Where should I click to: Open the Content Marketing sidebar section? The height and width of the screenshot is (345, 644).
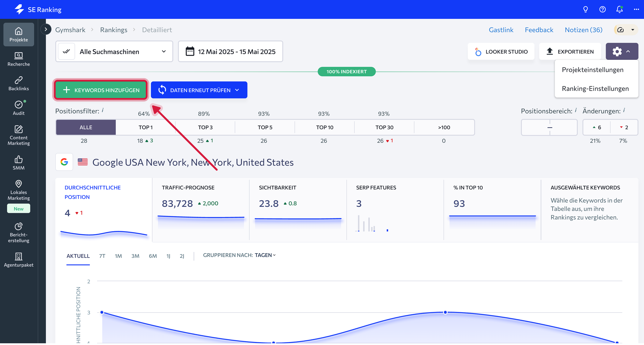click(18, 135)
